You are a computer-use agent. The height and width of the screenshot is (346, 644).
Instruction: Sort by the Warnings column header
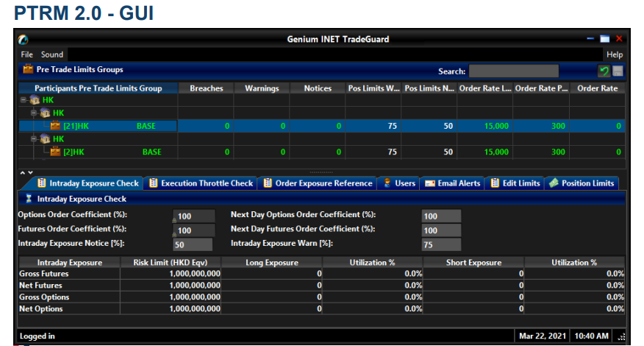tap(262, 88)
